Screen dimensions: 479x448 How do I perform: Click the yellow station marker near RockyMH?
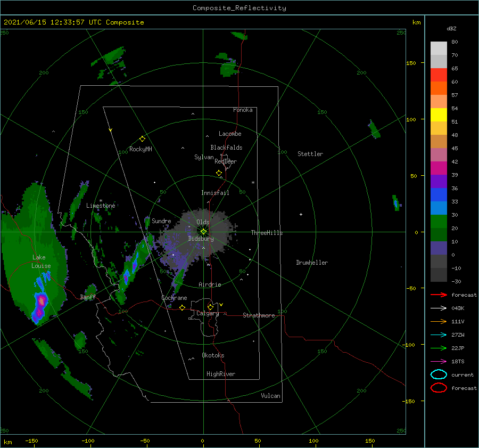click(x=142, y=139)
